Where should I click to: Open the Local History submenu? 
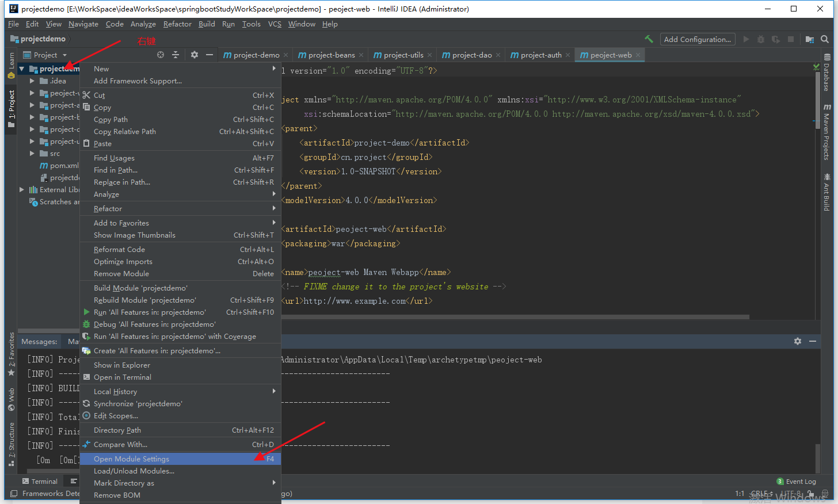pos(180,392)
